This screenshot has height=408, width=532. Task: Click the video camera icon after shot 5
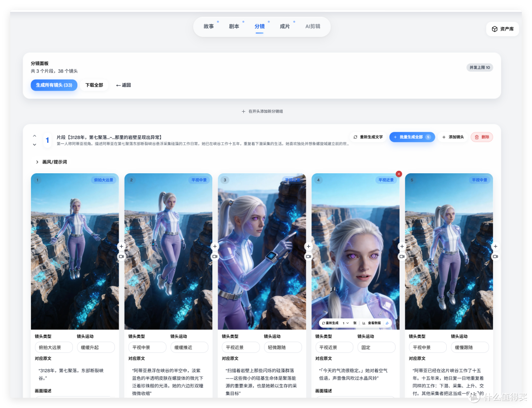click(x=496, y=256)
